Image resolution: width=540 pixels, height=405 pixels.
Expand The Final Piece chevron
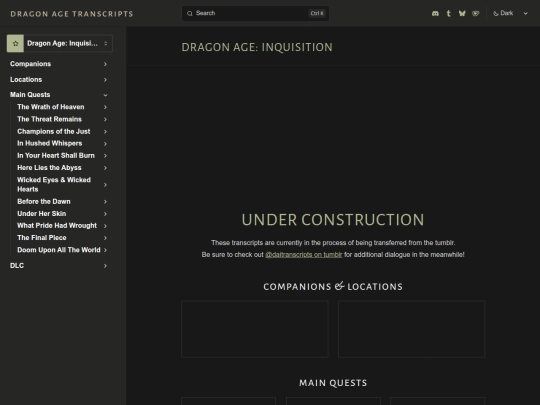pyautogui.click(x=105, y=238)
